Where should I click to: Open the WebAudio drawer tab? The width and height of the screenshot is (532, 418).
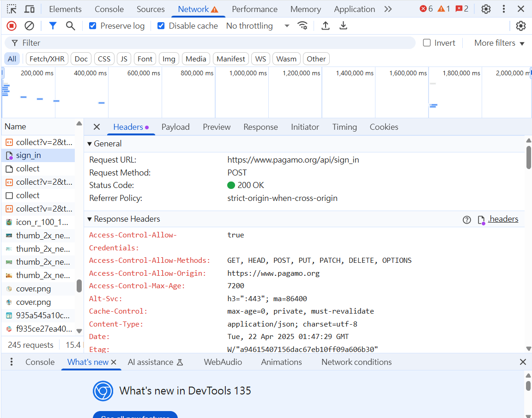pos(223,362)
